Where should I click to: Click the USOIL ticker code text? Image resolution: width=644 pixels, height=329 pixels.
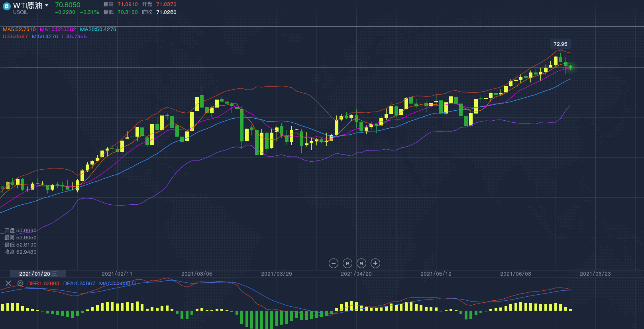pos(21,12)
